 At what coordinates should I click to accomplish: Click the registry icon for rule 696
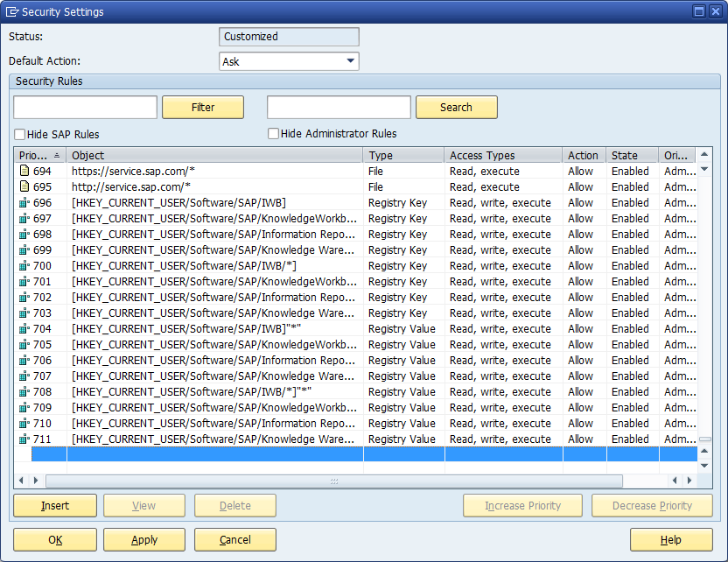pos(24,203)
